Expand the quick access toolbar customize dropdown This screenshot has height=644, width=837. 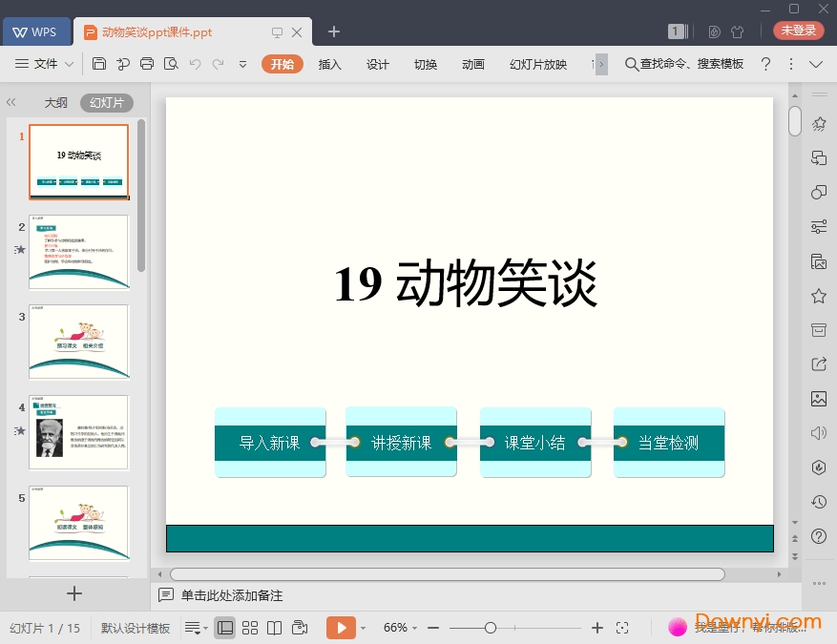coord(241,64)
